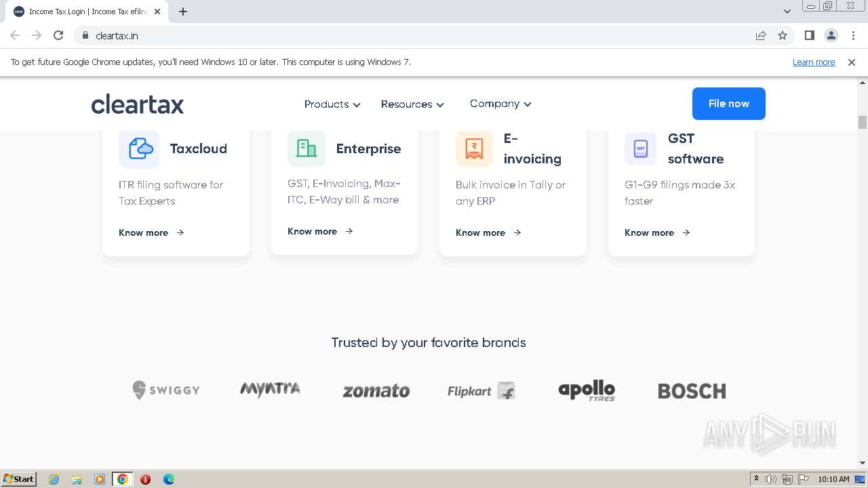Bookmark this page with the star icon
Screen dimensions: 868x488
click(783, 35)
